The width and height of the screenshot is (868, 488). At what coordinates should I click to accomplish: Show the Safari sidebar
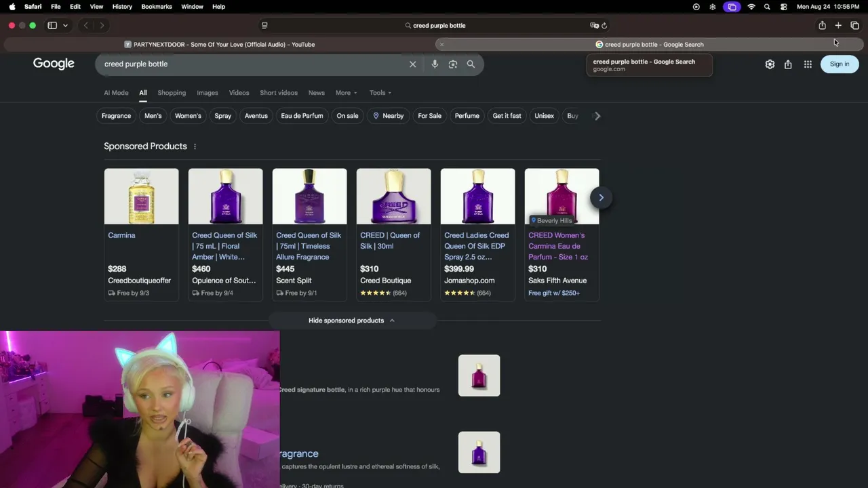[x=52, y=26]
